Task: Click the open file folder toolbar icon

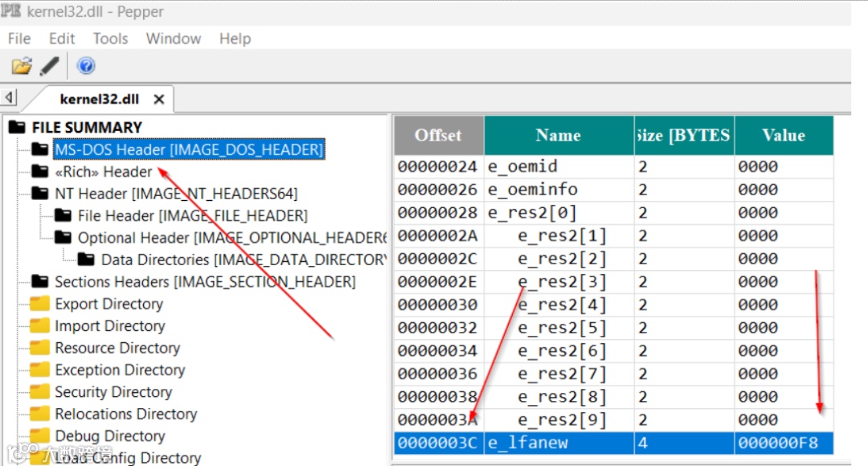Action: click(22, 66)
